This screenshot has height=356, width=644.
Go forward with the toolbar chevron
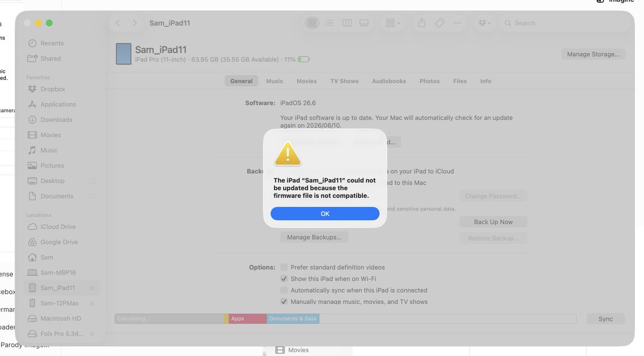[135, 23]
